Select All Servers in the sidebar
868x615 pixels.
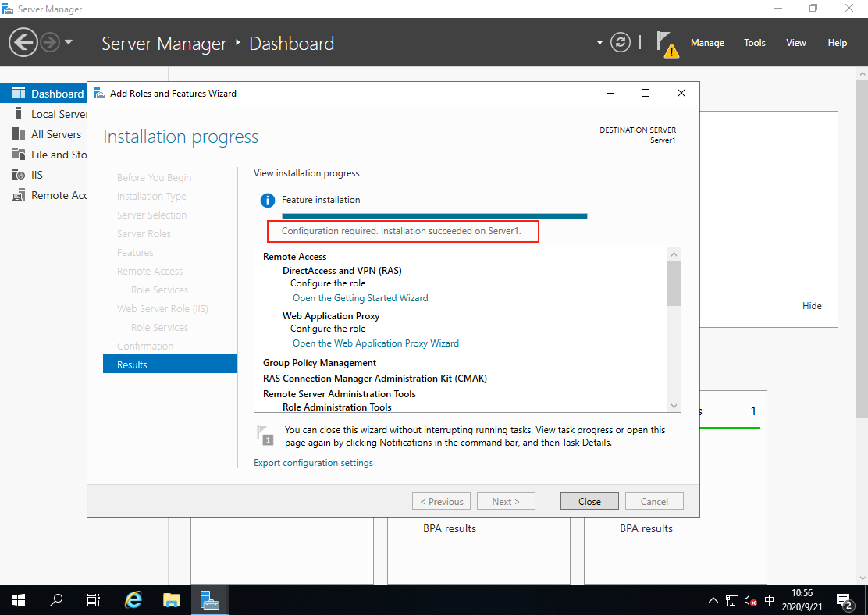pyautogui.click(x=44, y=134)
